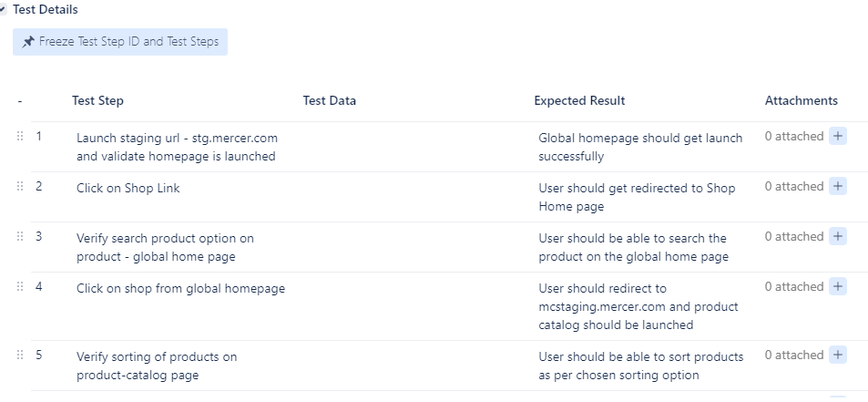Add attachment to test step 2
Image resolution: width=868 pixels, height=402 pixels.
pyautogui.click(x=838, y=186)
